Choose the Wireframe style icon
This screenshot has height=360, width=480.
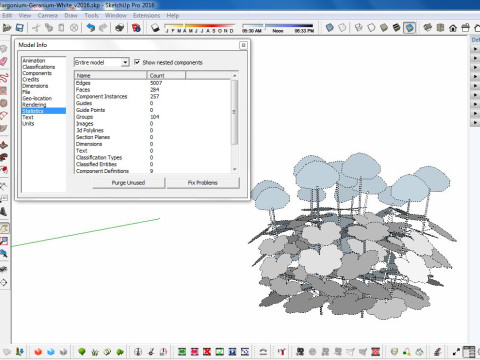[x=358, y=28]
